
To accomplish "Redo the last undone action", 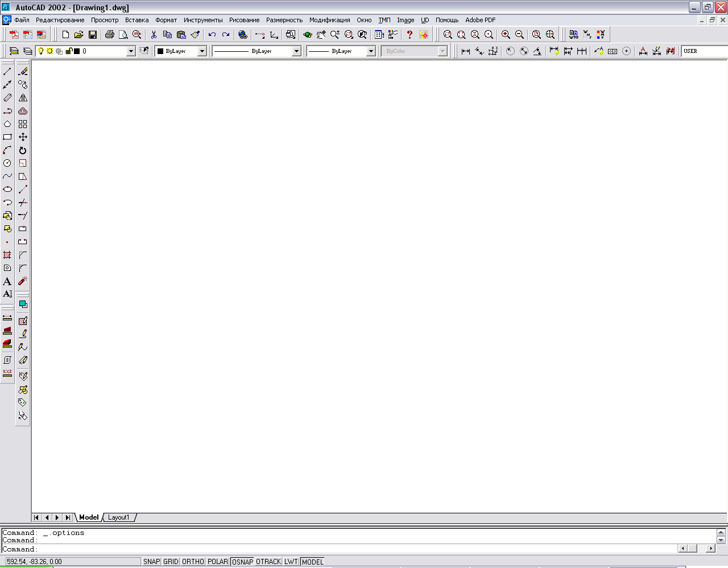I will pyautogui.click(x=226, y=35).
